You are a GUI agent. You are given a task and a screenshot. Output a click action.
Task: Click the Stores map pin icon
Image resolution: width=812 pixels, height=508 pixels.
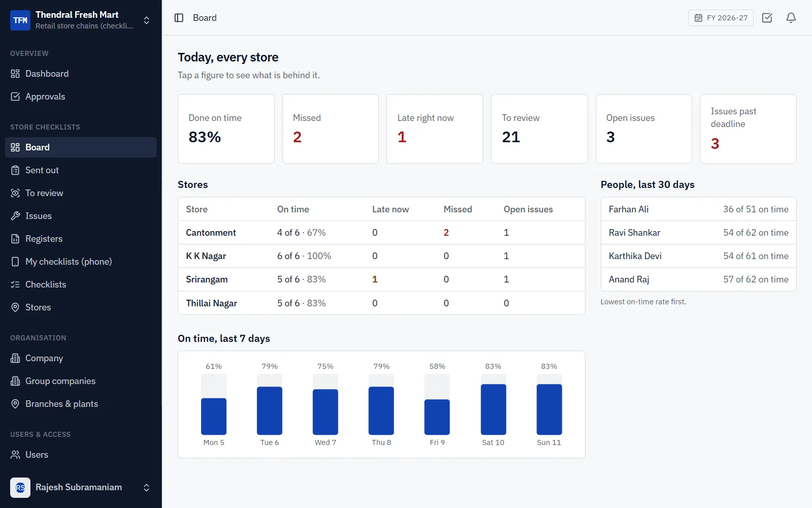tap(15, 307)
